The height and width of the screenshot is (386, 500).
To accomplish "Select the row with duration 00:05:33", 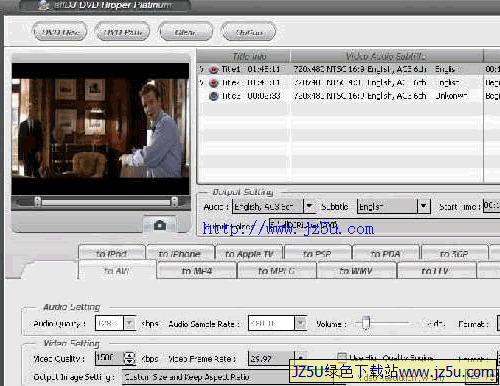I will click(x=348, y=96).
